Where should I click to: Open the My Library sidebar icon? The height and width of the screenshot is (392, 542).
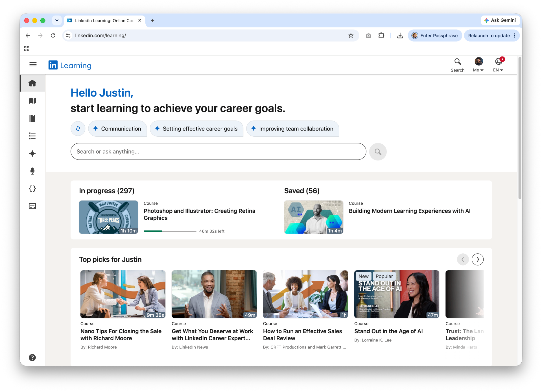click(32, 118)
